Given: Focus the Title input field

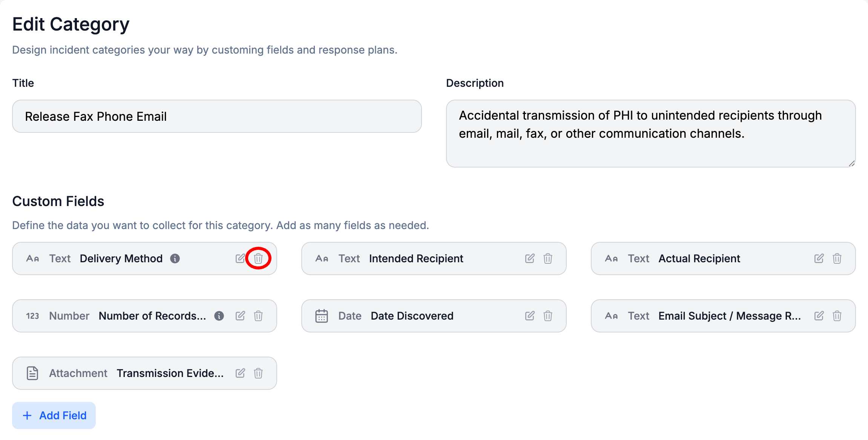Looking at the screenshot, I should point(217,116).
